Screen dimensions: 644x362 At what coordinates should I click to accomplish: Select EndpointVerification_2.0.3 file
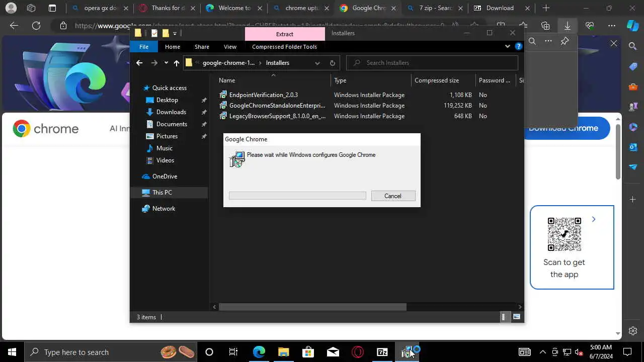click(x=263, y=95)
